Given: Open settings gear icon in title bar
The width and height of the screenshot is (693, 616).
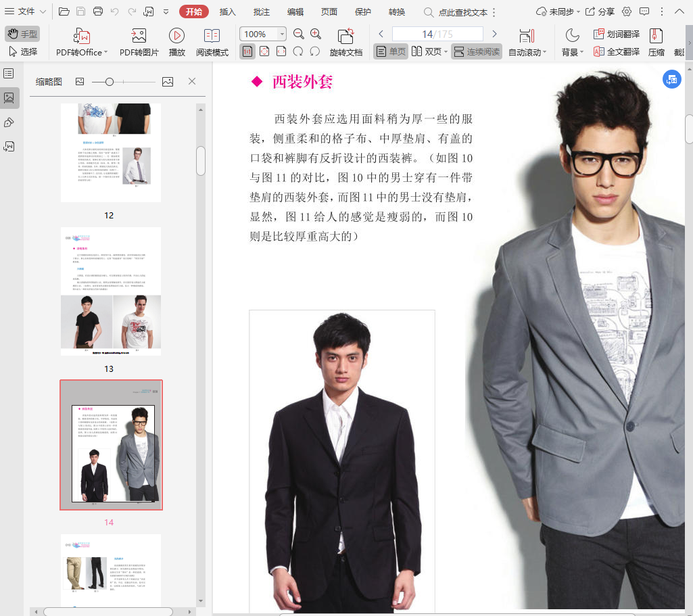Looking at the screenshot, I should click(x=627, y=12).
